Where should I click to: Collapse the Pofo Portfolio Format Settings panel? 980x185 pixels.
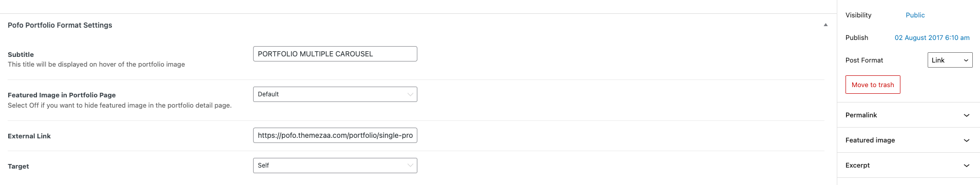point(825,25)
